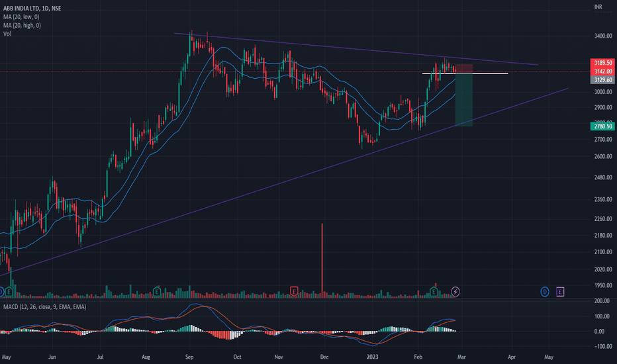The image size is (617, 364).
Task: Click the 2260.00 price axis label
Action: [x=603, y=219]
